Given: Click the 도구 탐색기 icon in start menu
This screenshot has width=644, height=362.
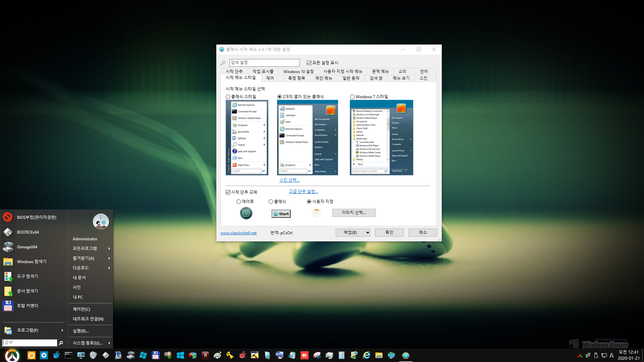Looking at the screenshot, I should [8, 276].
